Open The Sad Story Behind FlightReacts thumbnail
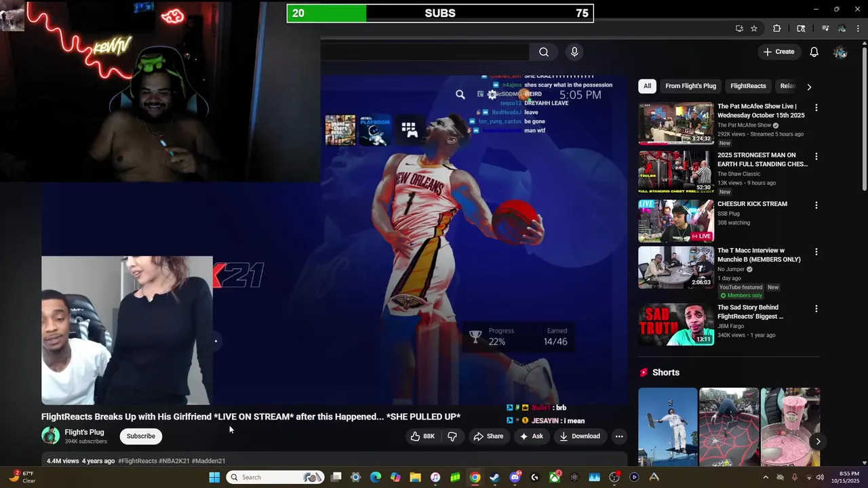This screenshot has width=868, height=488. [676, 325]
